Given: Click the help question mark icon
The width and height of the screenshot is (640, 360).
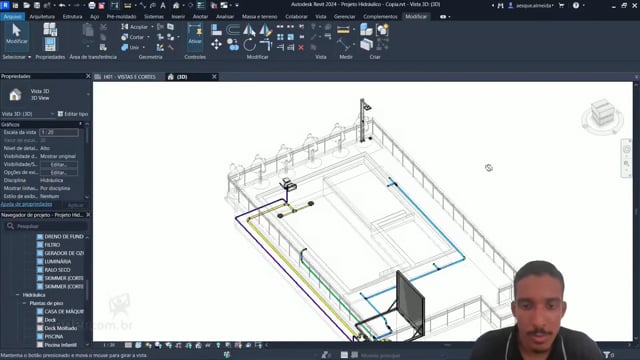Looking at the screenshot, I should pos(576,5).
